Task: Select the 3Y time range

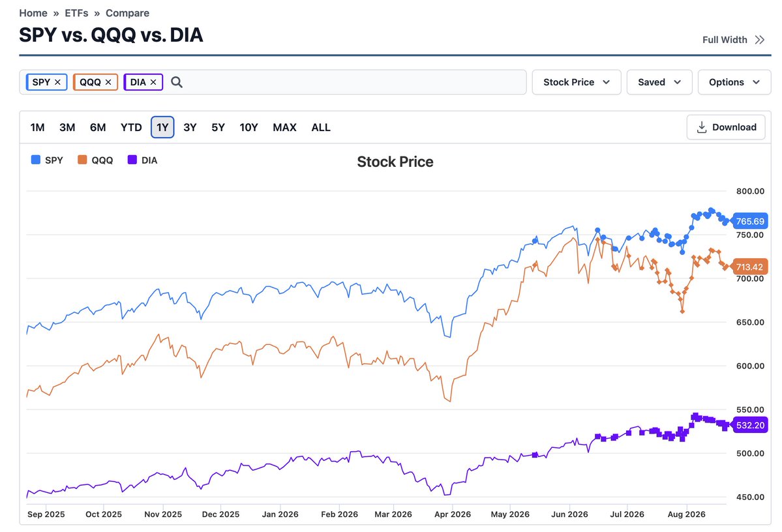Action: (190, 127)
